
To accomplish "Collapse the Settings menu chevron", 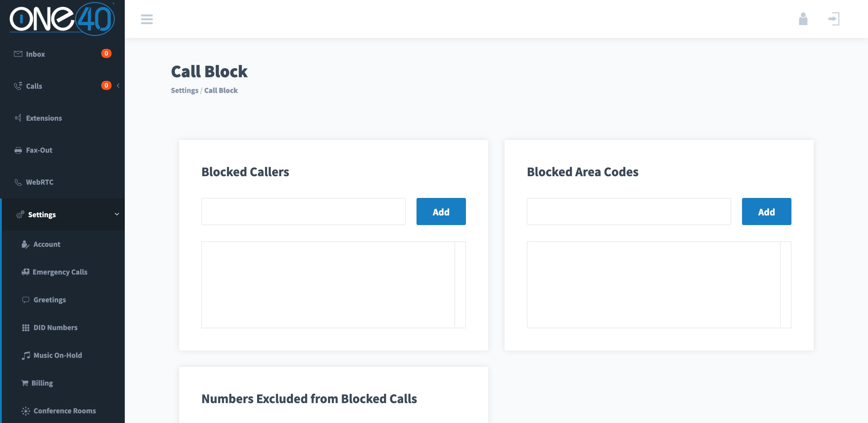I will tap(117, 214).
